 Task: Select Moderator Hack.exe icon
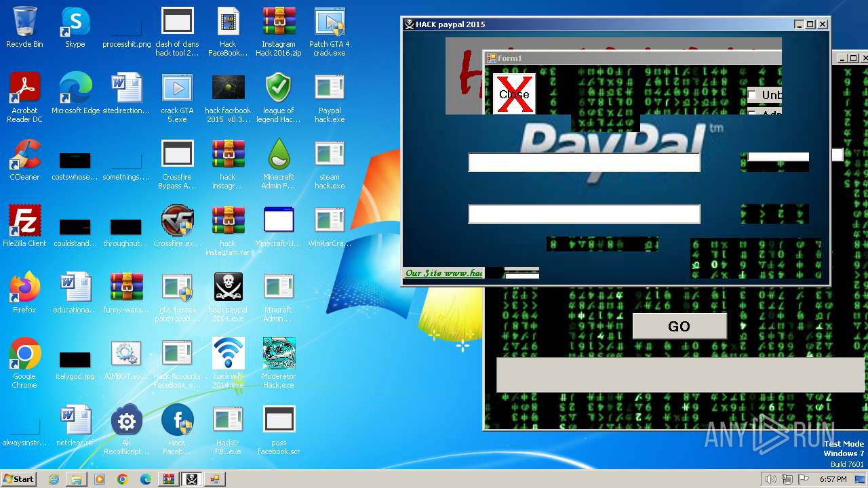[x=279, y=363]
